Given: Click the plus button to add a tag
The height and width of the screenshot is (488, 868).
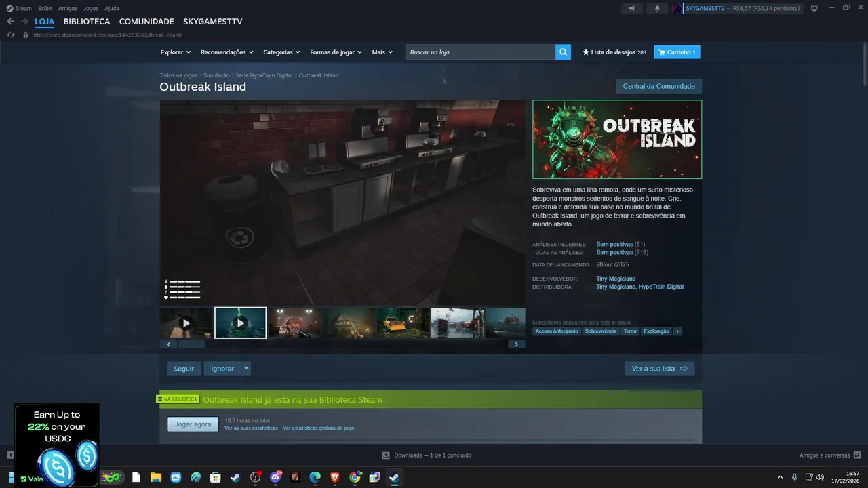Looking at the screenshot, I should (x=677, y=331).
